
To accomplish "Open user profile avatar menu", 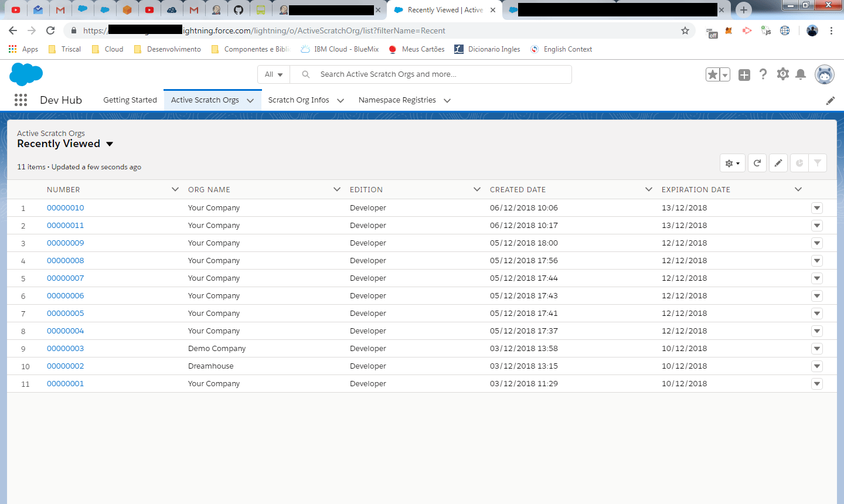I will [x=825, y=74].
